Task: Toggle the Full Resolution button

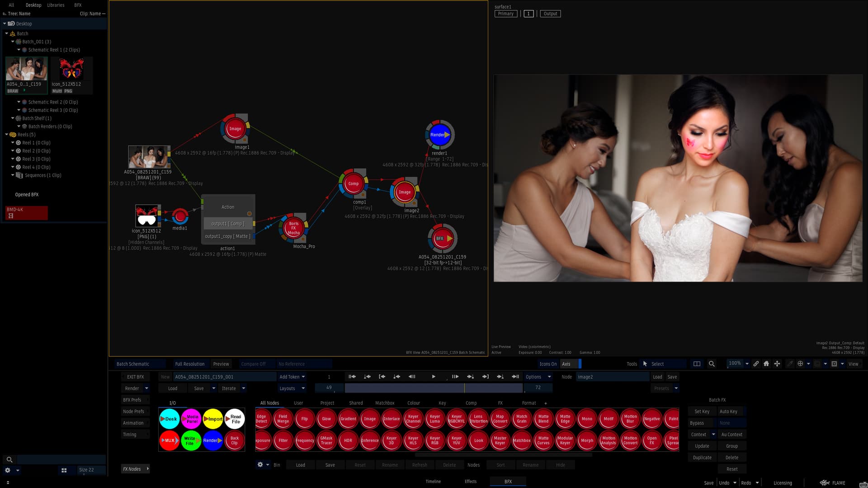Action: tap(189, 364)
